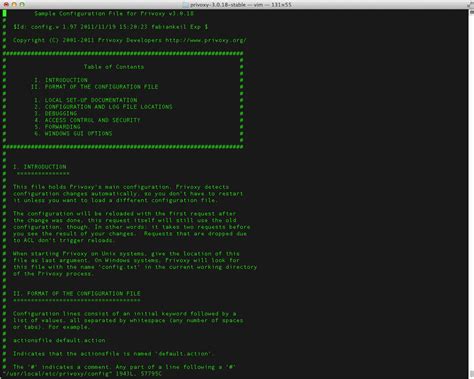Click 'configuration changes automatically' line
474x379 pixels.
pos(128,194)
